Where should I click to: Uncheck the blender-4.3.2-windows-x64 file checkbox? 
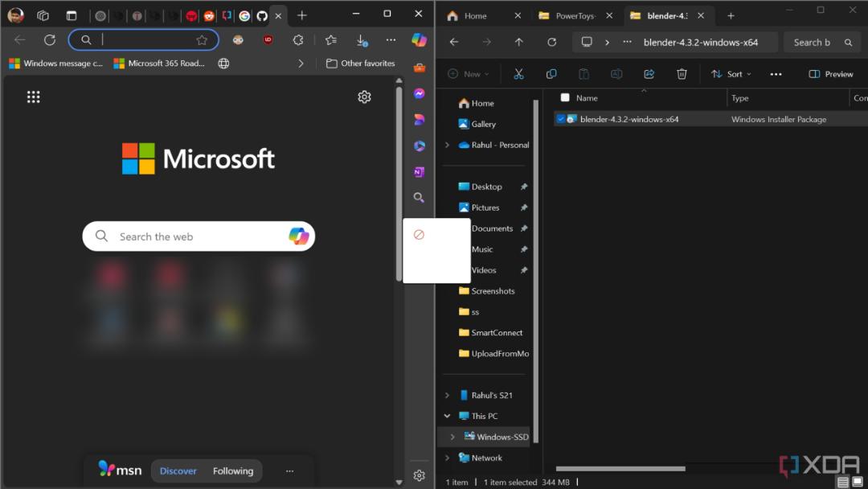560,119
